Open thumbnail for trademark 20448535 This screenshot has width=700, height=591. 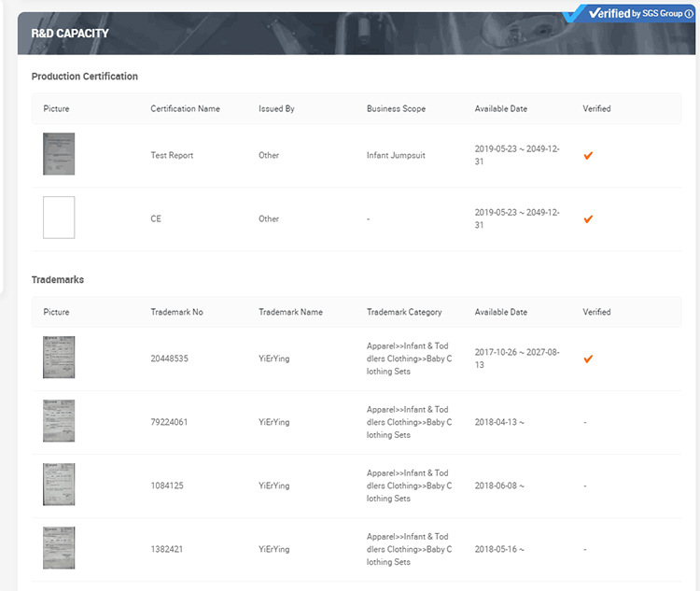point(59,358)
